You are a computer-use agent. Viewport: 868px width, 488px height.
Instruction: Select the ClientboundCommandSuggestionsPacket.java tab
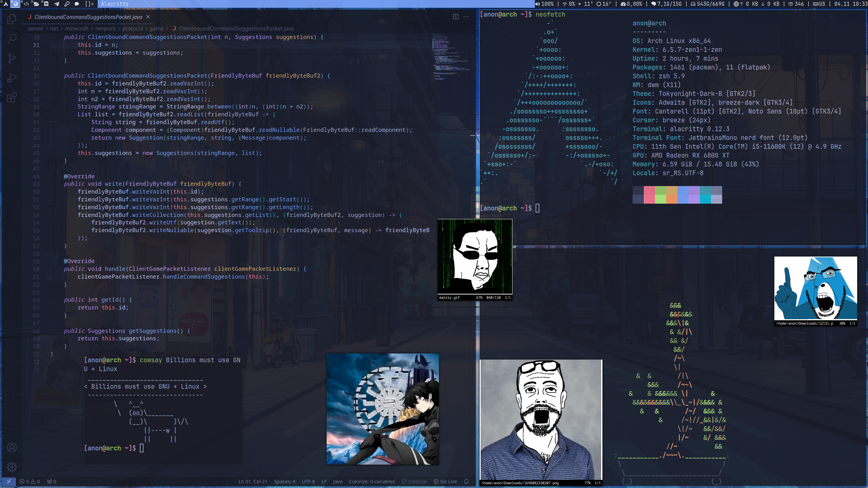click(x=88, y=17)
